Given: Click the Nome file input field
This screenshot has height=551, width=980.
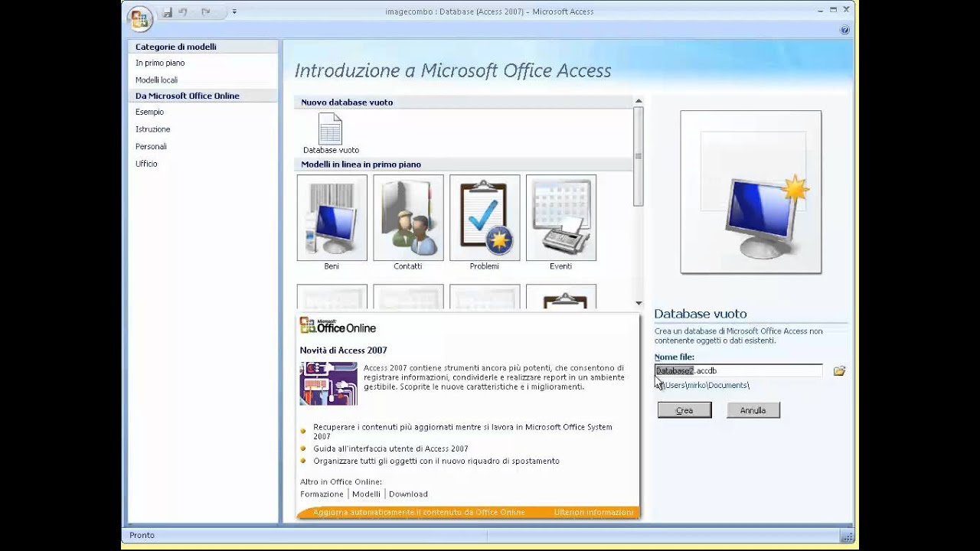Looking at the screenshot, I should tap(739, 370).
